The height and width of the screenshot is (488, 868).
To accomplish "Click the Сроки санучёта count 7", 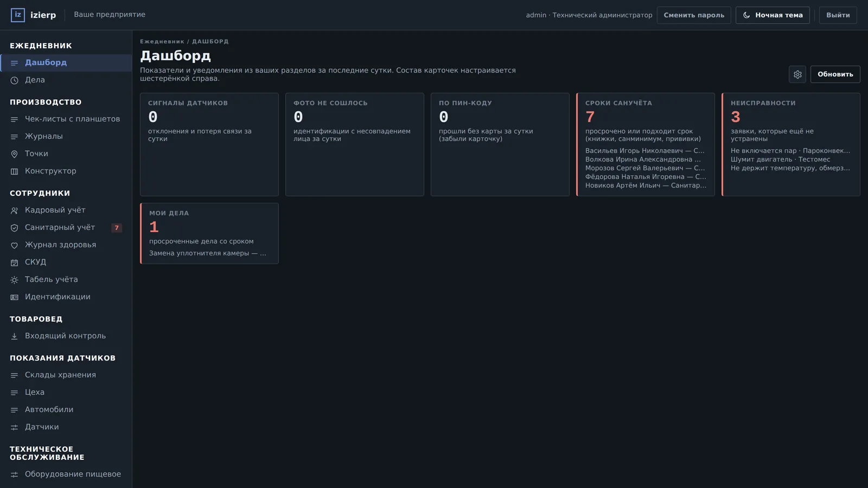I will (590, 117).
